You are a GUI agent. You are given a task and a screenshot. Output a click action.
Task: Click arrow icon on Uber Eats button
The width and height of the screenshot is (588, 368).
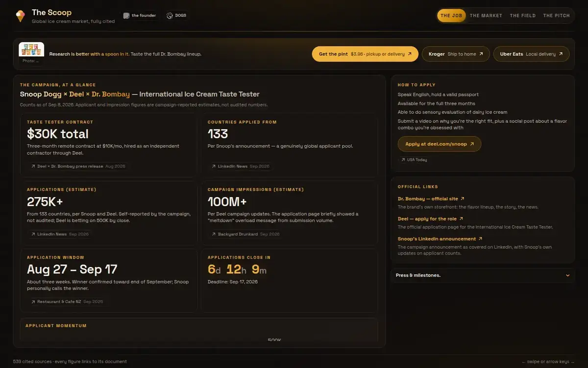coord(561,54)
